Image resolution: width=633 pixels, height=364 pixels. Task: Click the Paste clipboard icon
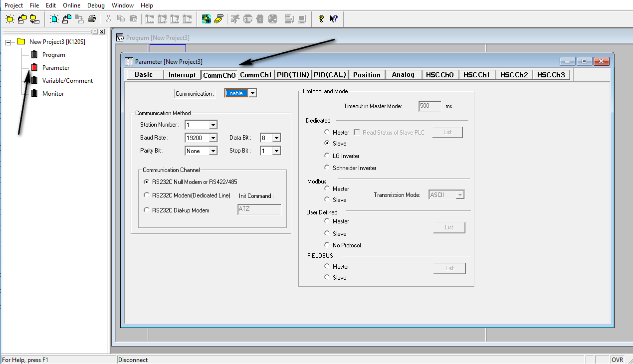[133, 19]
